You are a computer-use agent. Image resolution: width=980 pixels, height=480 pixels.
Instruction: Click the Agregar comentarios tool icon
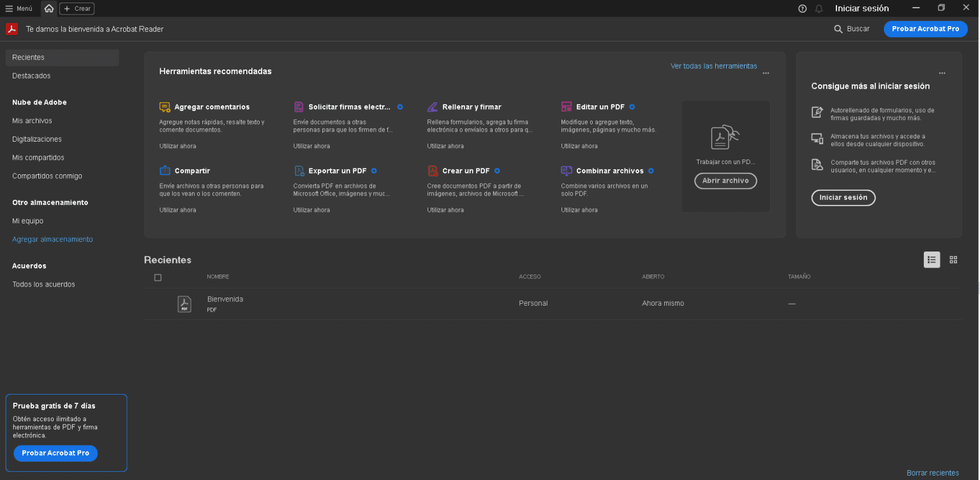165,107
